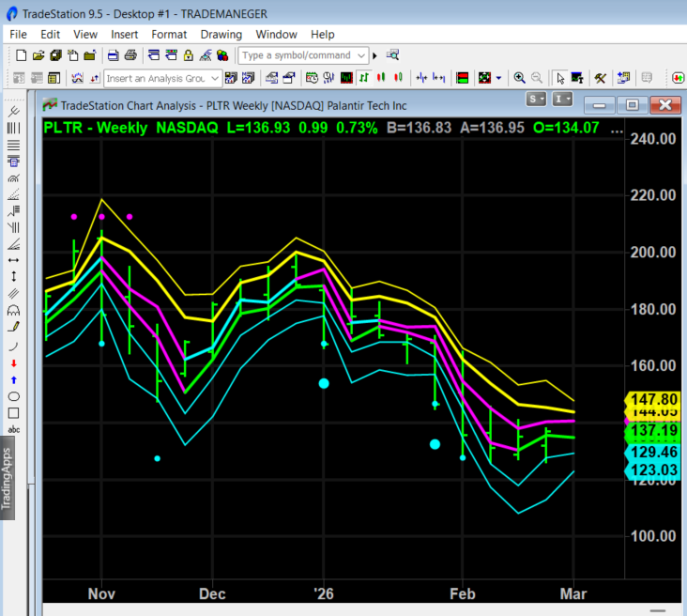The height and width of the screenshot is (616, 687).
Task: Open the Help menu
Action: point(323,34)
